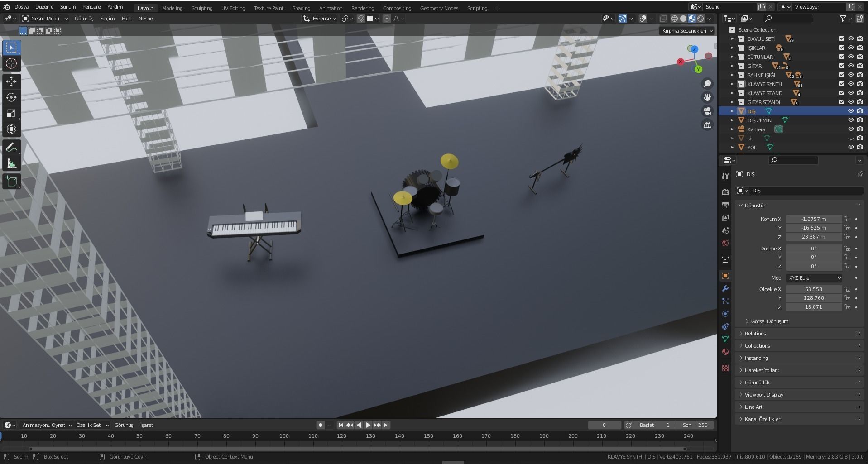The width and height of the screenshot is (868, 464).
Task: Uncheck DAVUL SETİ collection checkbox
Action: tap(841, 39)
